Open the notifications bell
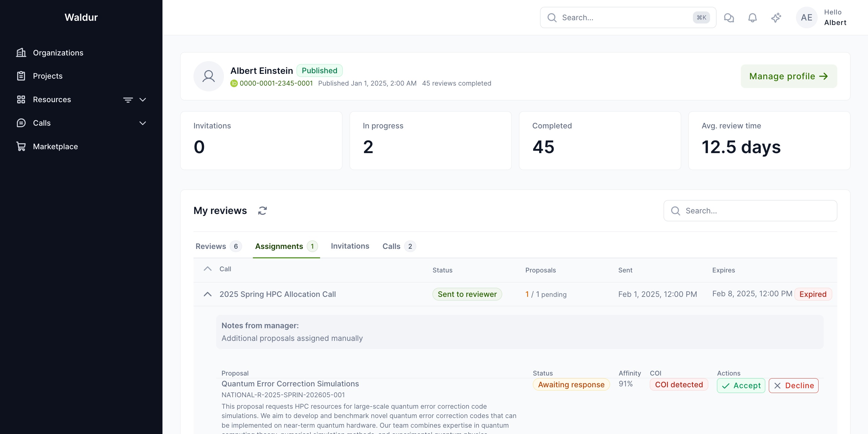Image resolution: width=868 pixels, height=434 pixels. click(753, 17)
